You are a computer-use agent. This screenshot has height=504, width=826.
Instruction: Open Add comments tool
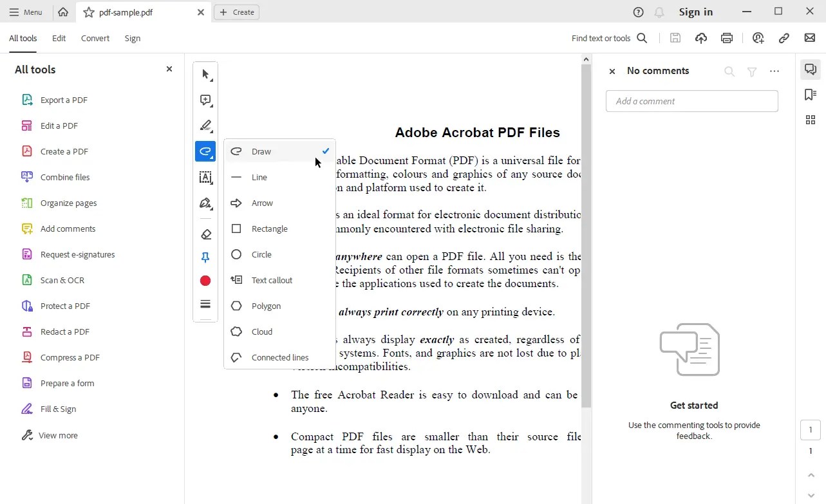click(59, 229)
